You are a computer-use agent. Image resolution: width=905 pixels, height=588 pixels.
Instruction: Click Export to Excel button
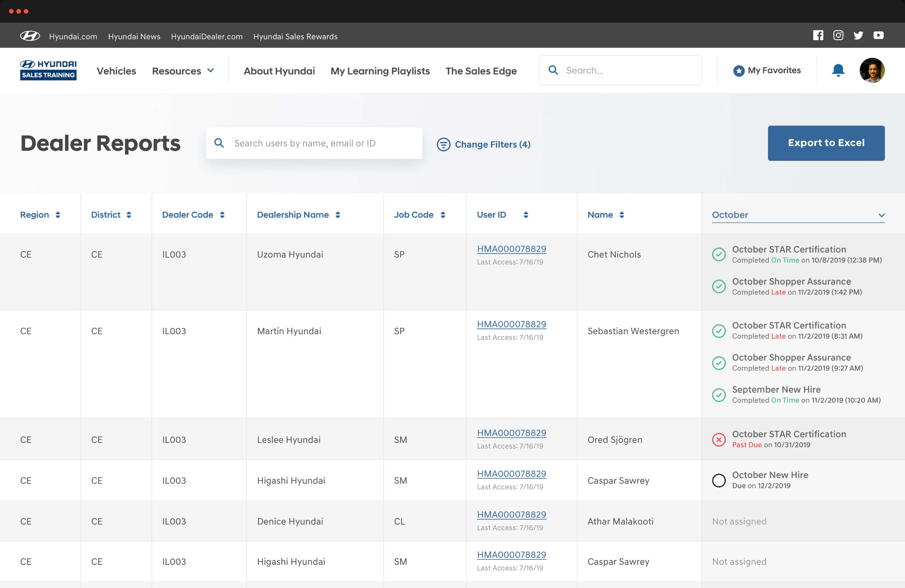tap(826, 143)
